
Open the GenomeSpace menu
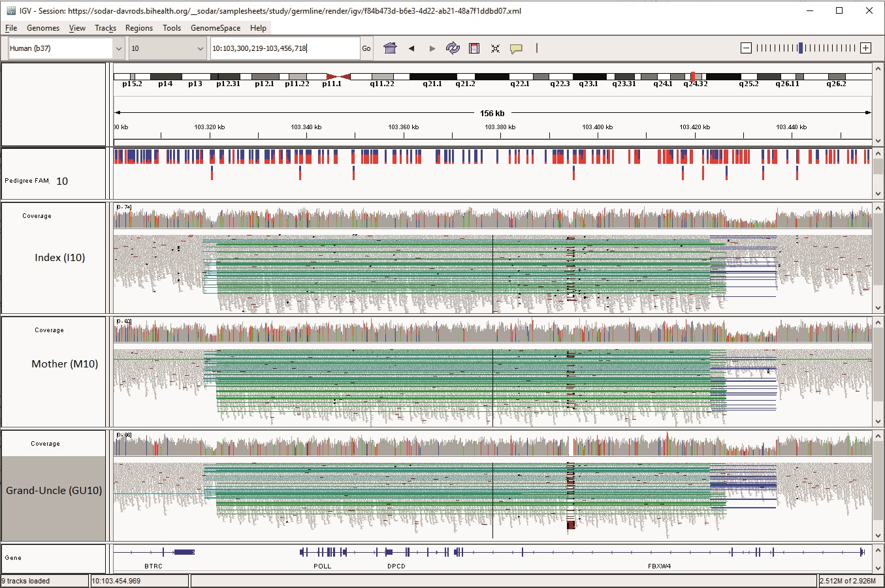[216, 28]
